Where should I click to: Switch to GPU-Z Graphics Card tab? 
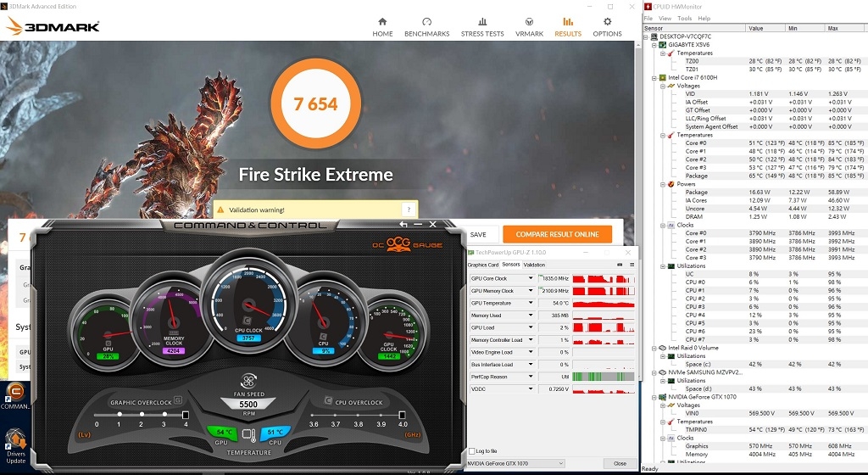tap(483, 265)
